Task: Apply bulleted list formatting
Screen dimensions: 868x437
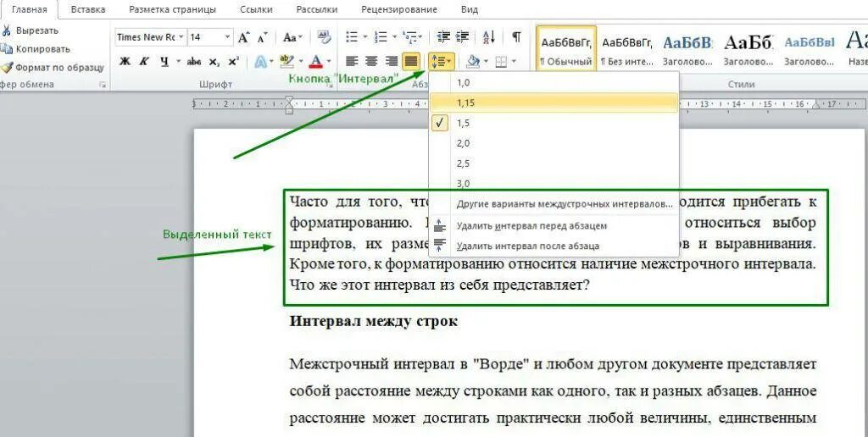Action: pyautogui.click(x=352, y=37)
